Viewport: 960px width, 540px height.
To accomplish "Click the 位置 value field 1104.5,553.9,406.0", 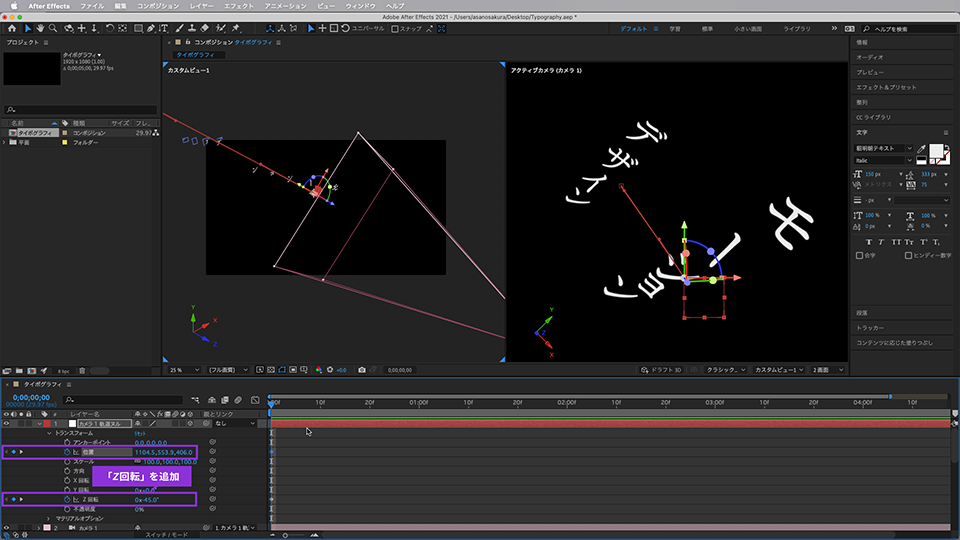I will (x=164, y=452).
